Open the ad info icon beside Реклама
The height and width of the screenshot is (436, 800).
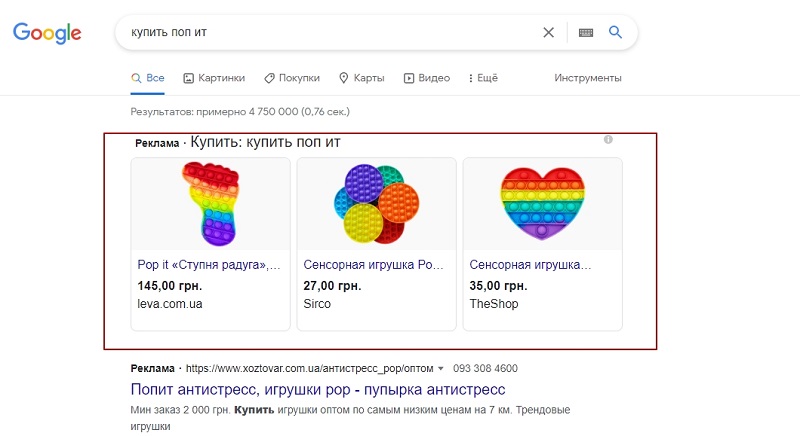(x=608, y=139)
